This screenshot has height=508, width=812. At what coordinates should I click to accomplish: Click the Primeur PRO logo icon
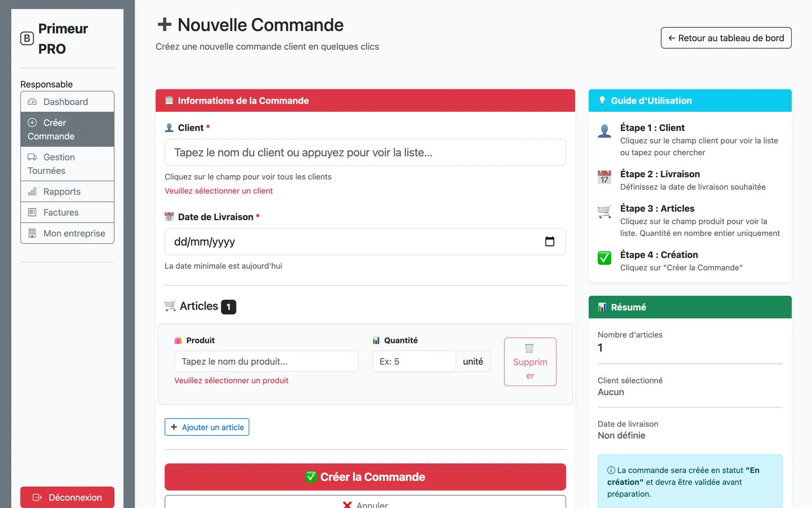[x=27, y=38]
